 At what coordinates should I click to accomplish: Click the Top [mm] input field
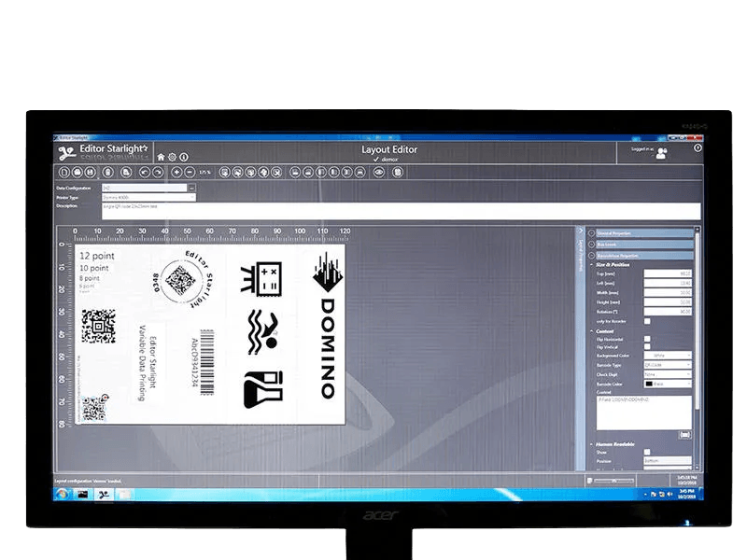tap(668, 273)
